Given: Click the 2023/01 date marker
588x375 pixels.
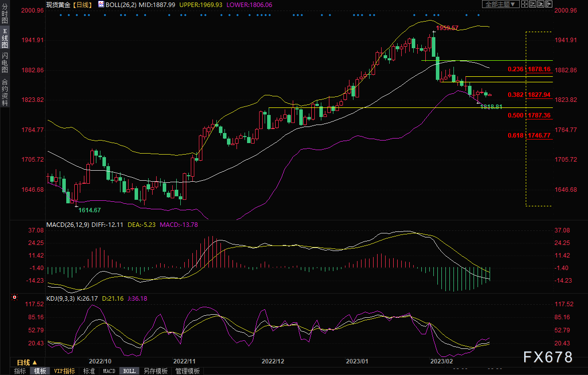Looking at the screenshot, I should coord(357,361).
